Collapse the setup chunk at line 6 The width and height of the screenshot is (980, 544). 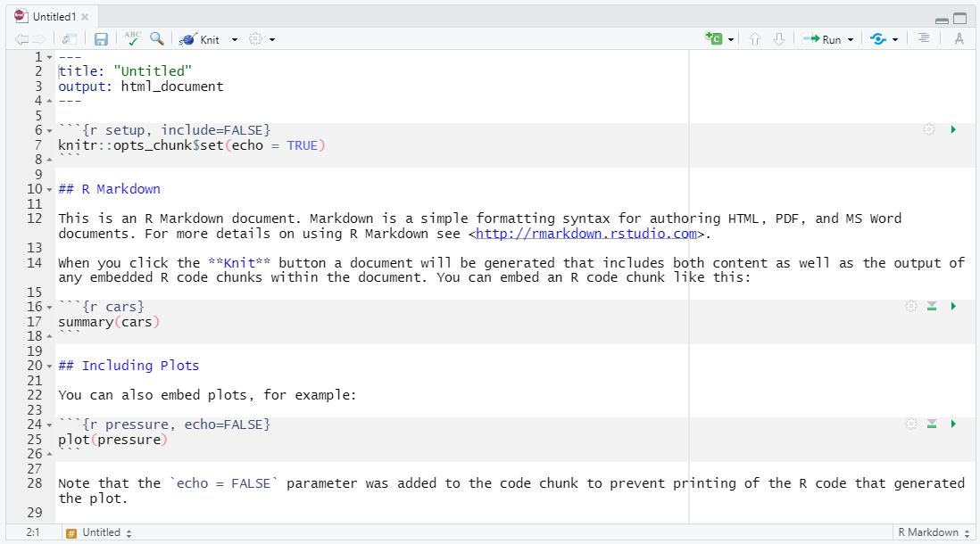coord(49,130)
